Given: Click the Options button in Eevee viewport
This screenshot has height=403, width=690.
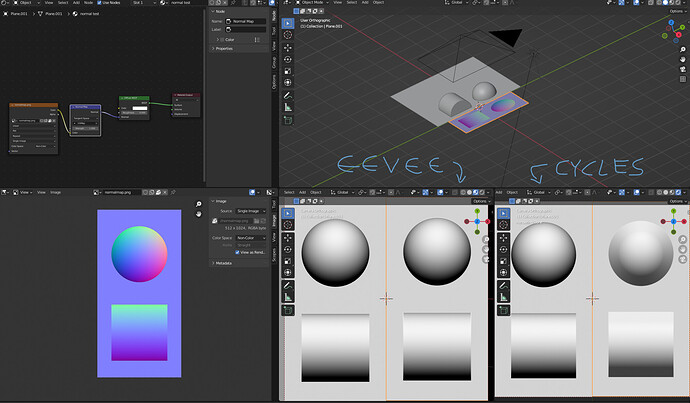Looking at the screenshot, I should (x=480, y=201).
